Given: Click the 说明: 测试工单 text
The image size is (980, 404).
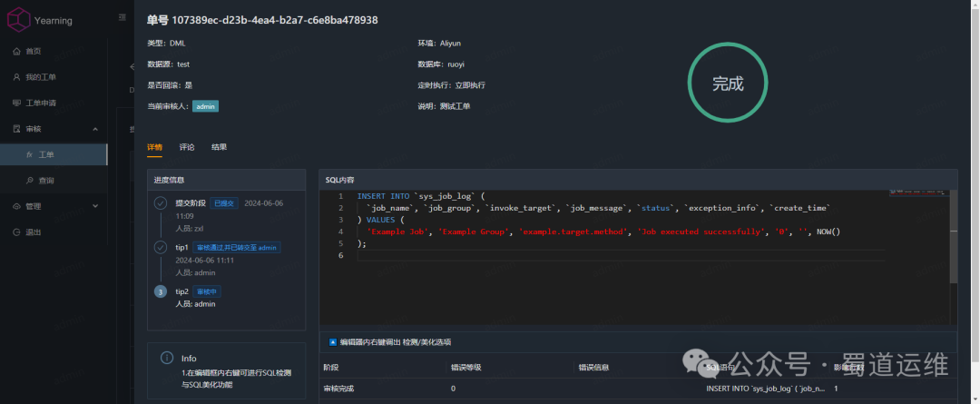Looking at the screenshot, I should coord(444,106).
